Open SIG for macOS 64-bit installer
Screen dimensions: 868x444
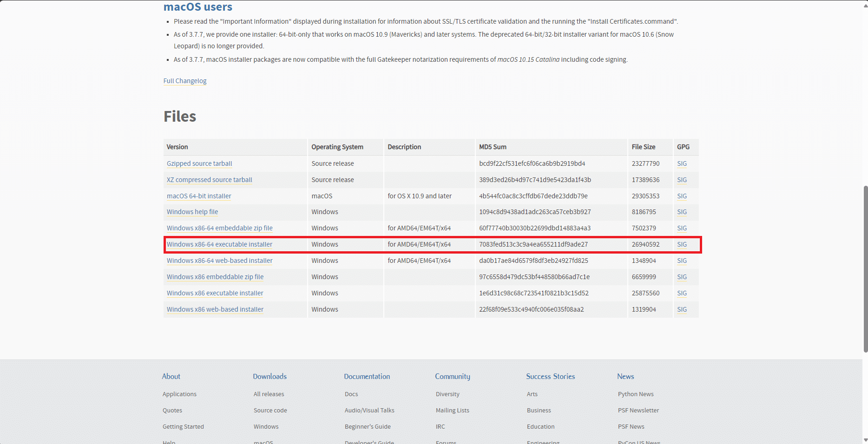682,196
